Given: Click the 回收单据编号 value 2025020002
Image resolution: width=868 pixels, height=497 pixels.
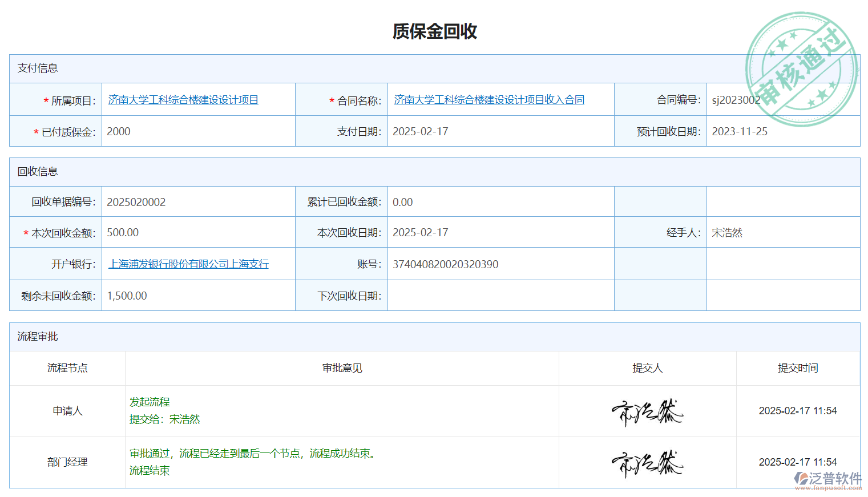Looking at the screenshot, I should (x=136, y=203).
